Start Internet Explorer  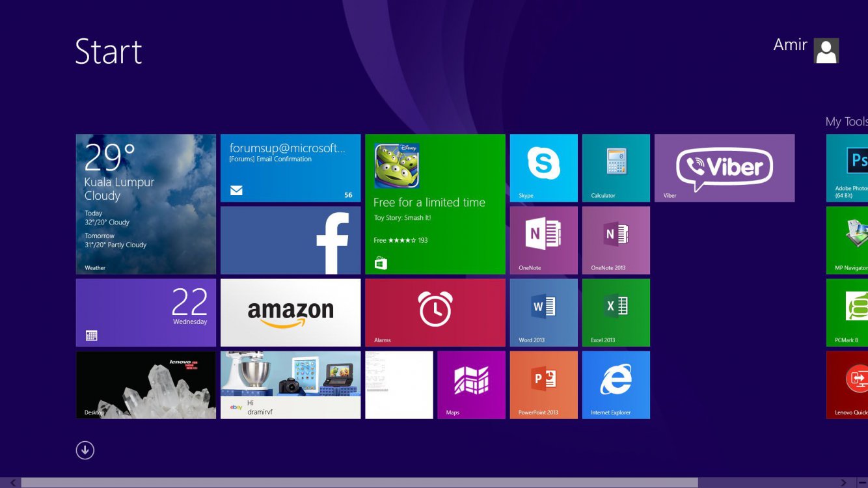coord(616,385)
